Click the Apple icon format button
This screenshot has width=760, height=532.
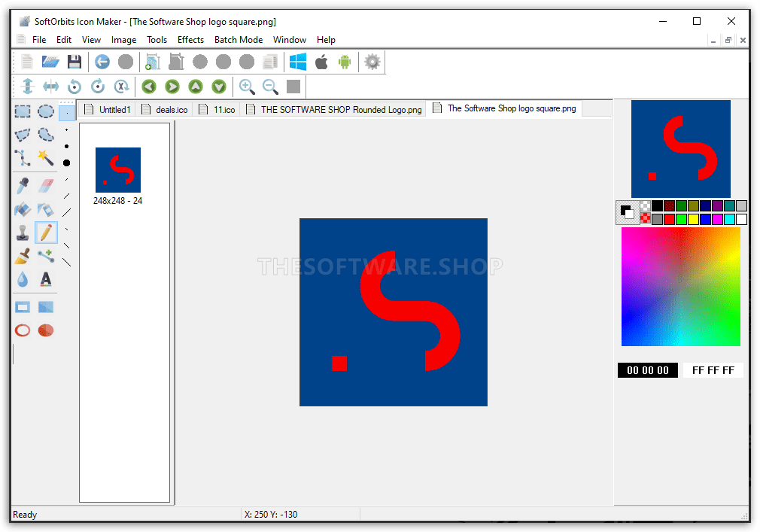(321, 62)
